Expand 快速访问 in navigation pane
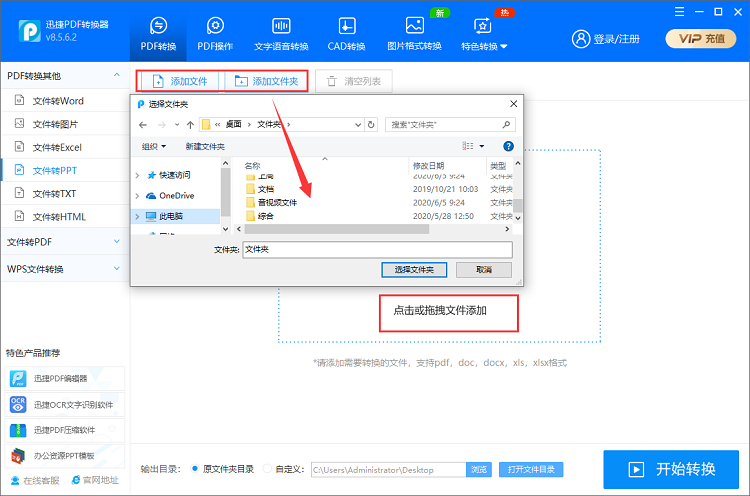 (137, 175)
